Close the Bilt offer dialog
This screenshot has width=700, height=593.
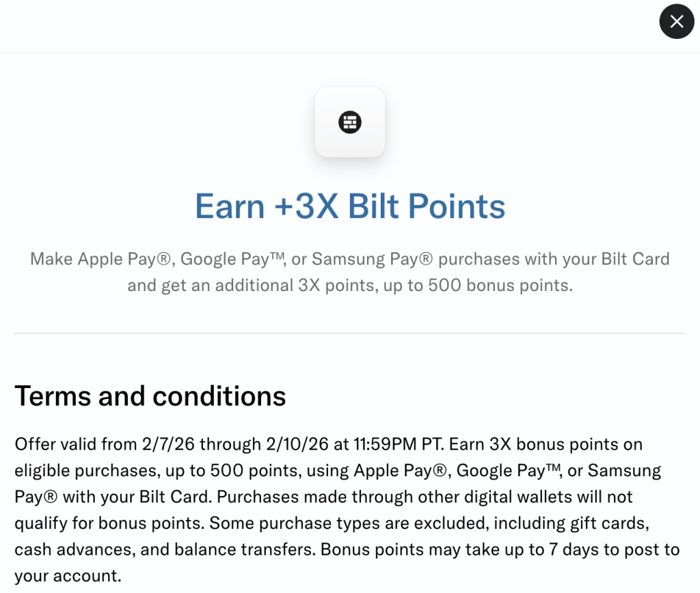point(676,22)
